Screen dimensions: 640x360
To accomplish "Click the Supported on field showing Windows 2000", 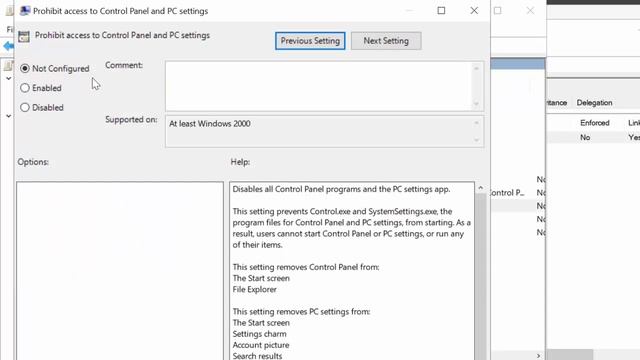I will click(x=319, y=131).
